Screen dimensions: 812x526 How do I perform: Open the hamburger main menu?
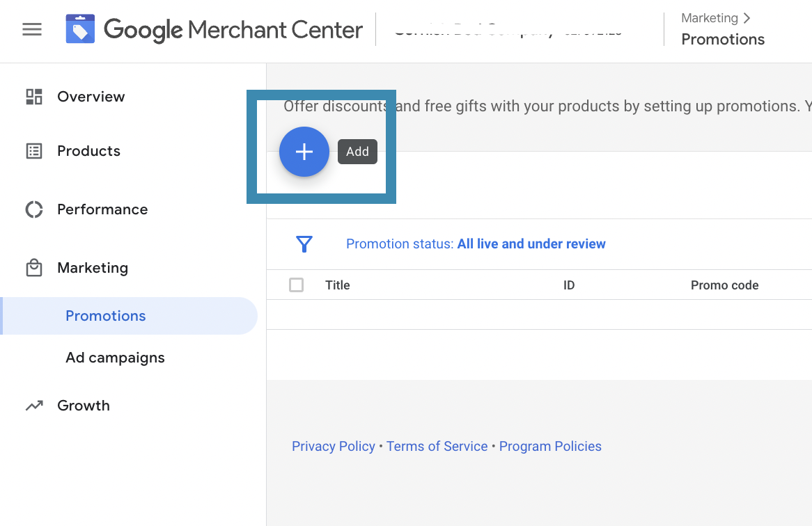point(32,29)
